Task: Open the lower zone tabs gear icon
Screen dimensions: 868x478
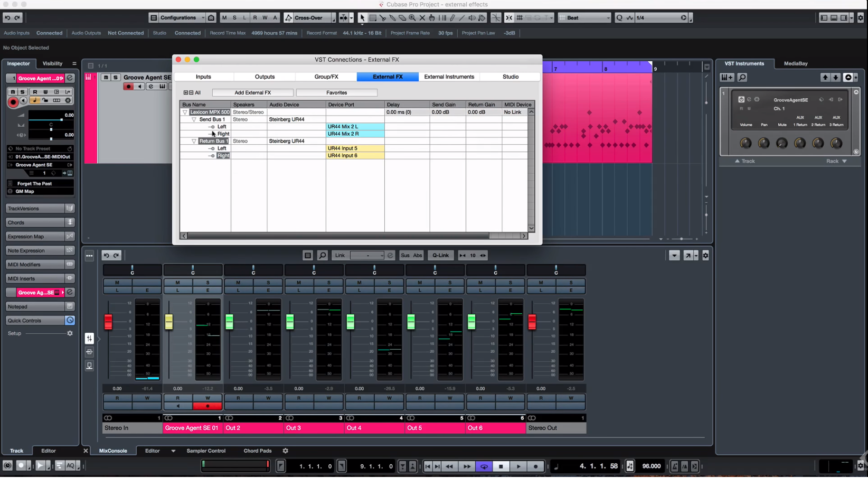Action: (x=285, y=451)
